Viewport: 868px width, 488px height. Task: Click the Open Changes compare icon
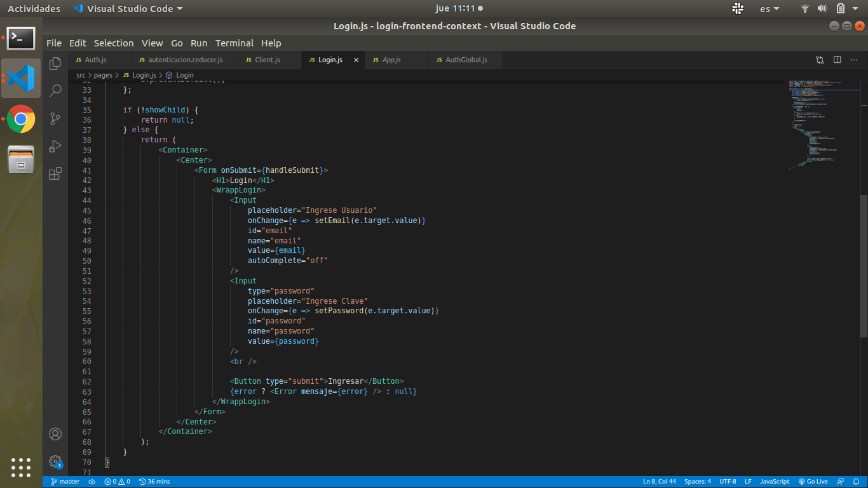[x=820, y=60]
